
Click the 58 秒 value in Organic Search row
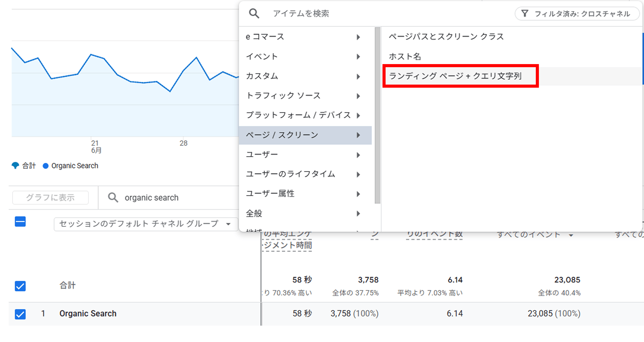click(302, 314)
